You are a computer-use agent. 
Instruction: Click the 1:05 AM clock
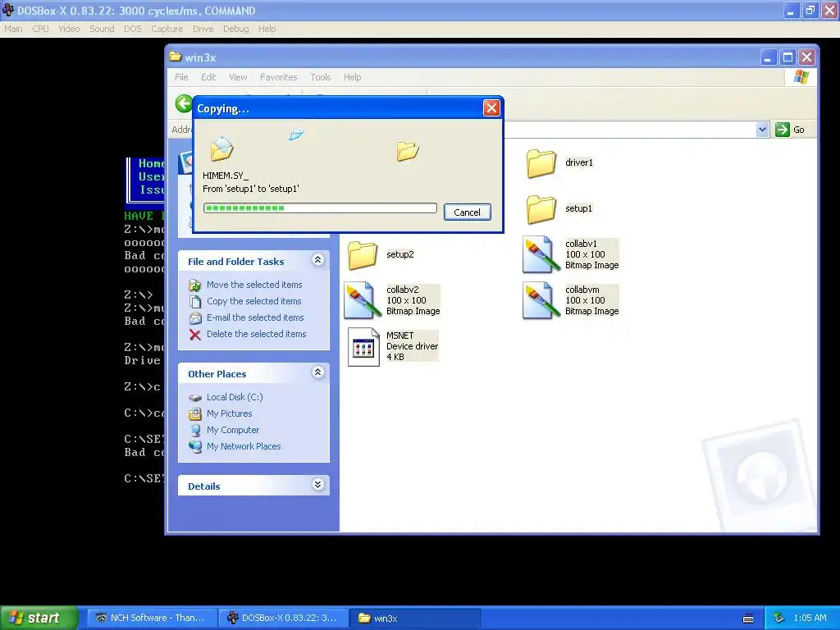click(810, 619)
